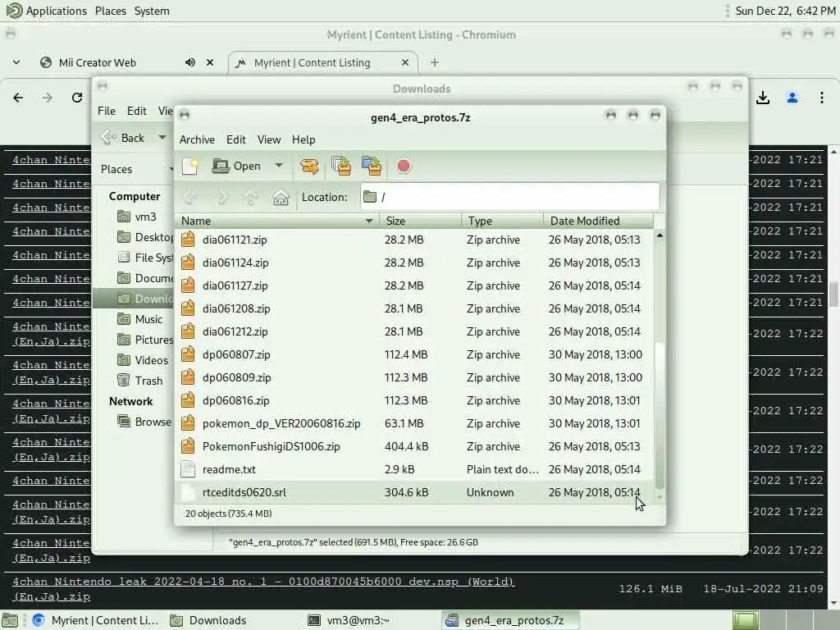Image resolution: width=840 pixels, height=630 pixels.
Task: Click Chromium back navigation arrow
Action: [18, 98]
